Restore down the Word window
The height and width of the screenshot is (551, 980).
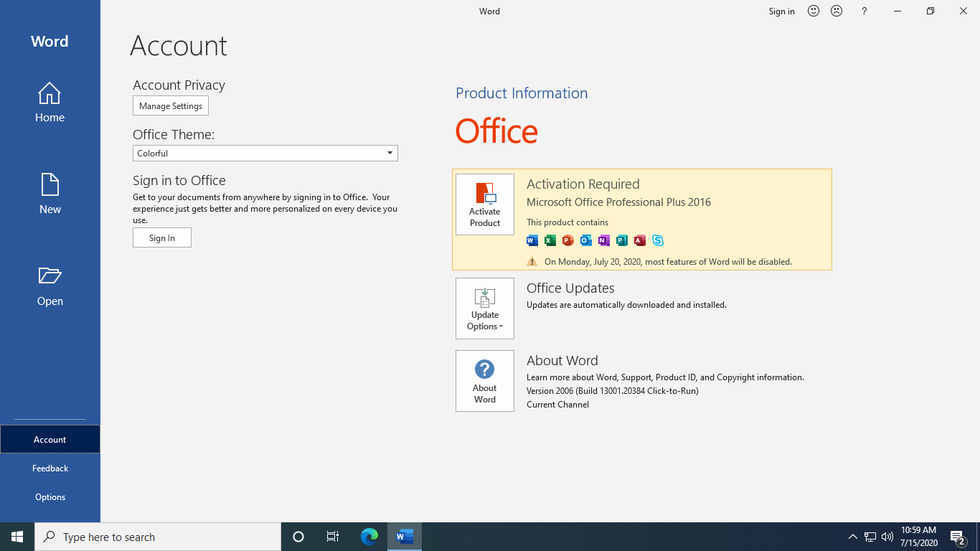tap(930, 11)
